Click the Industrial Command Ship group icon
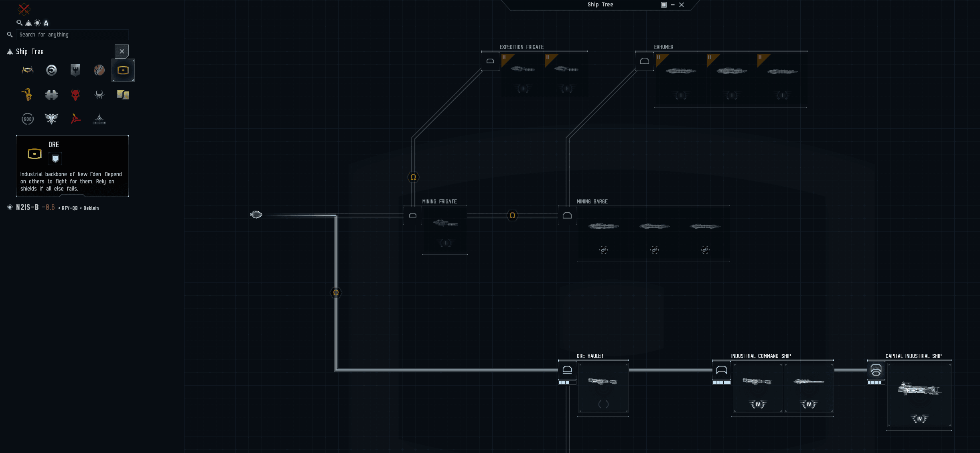The image size is (980, 453). 722,370
